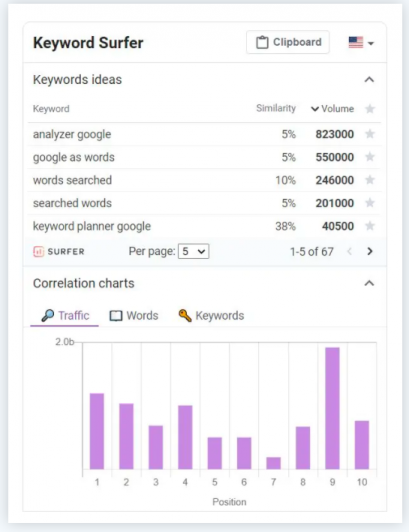
Task: Toggle star for 'searched words' row
Action: pyautogui.click(x=370, y=203)
